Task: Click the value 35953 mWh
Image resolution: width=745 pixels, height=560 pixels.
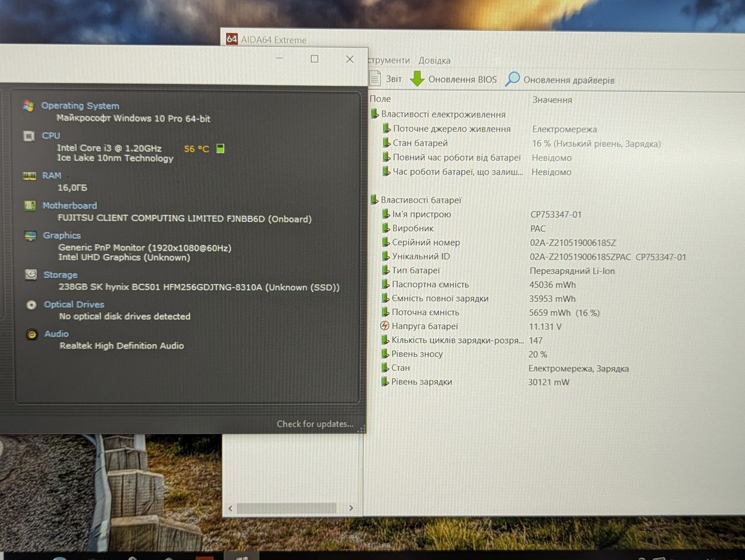Action: click(x=552, y=299)
